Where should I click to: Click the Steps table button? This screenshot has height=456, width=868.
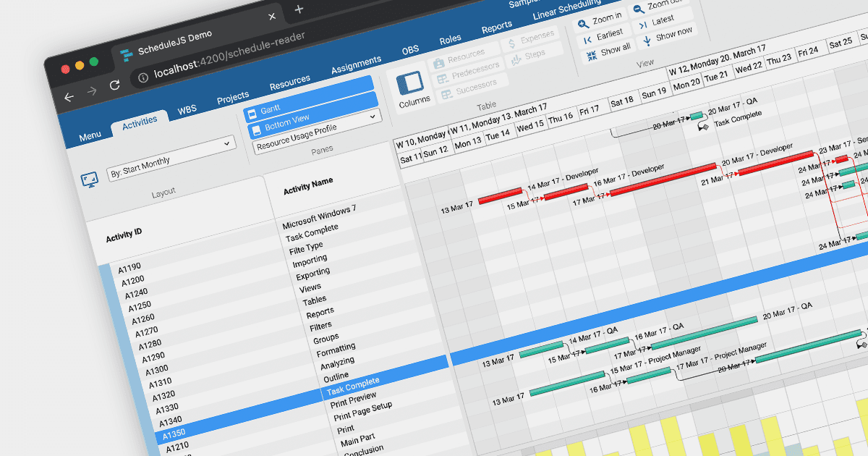tap(535, 56)
